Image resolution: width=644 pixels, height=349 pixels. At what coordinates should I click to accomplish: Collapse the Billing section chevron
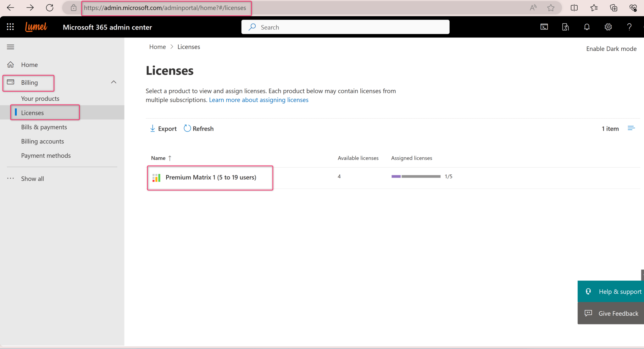[x=114, y=82]
